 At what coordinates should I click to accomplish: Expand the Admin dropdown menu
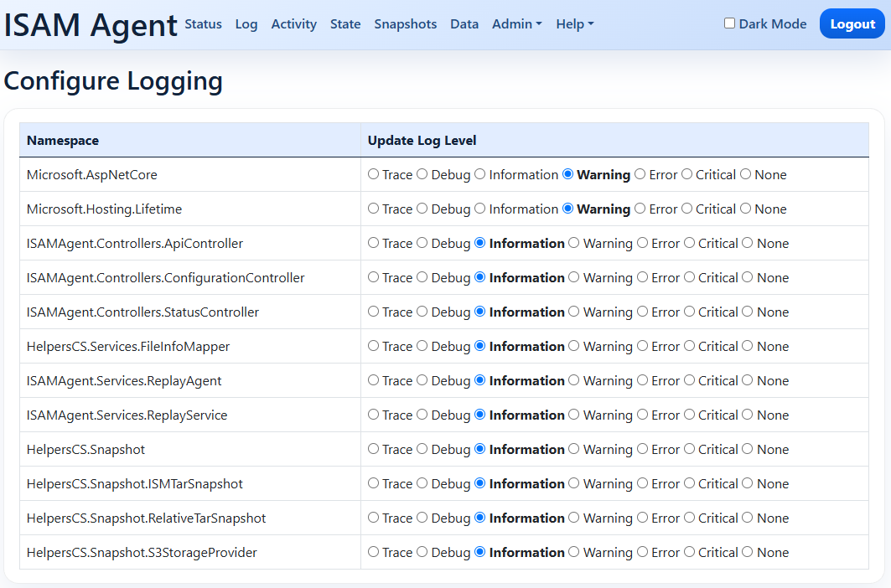tap(517, 23)
